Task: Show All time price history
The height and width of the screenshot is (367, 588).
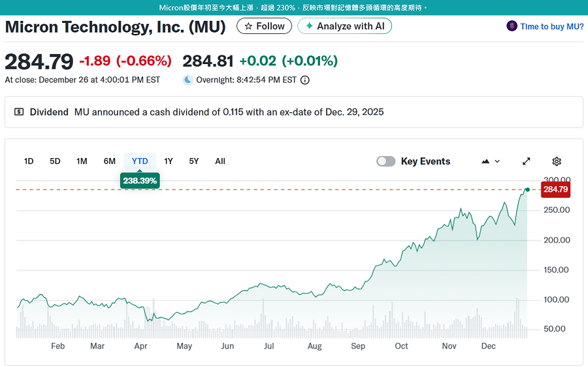Action: 220,161
